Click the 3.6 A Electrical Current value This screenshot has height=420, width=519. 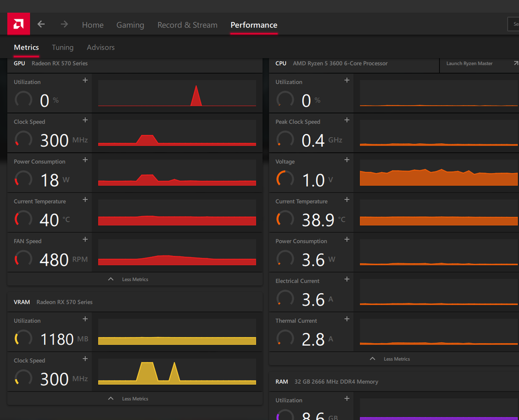click(317, 299)
